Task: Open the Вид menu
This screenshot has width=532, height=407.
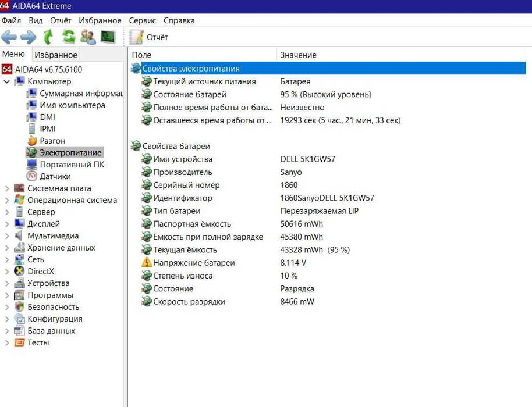Action: [36, 21]
